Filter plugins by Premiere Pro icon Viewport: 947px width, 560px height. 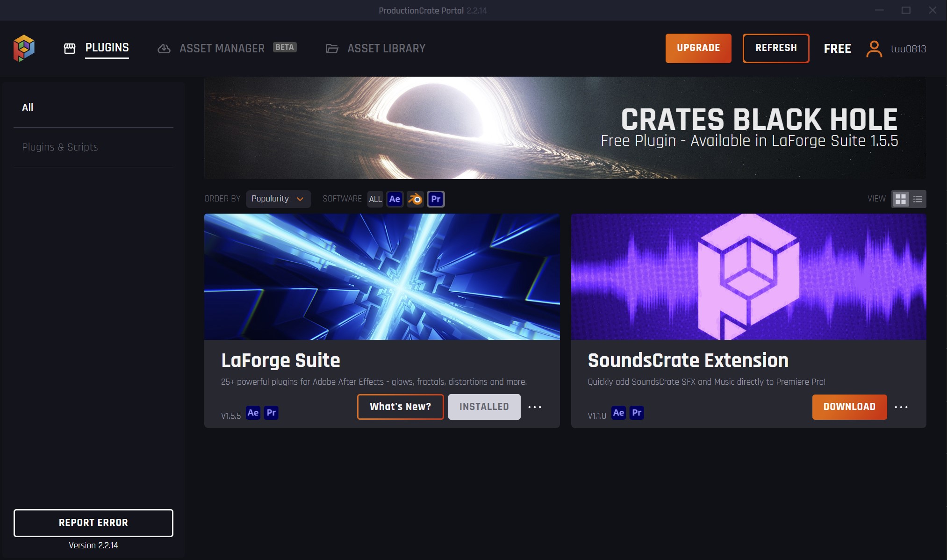point(436,199)
